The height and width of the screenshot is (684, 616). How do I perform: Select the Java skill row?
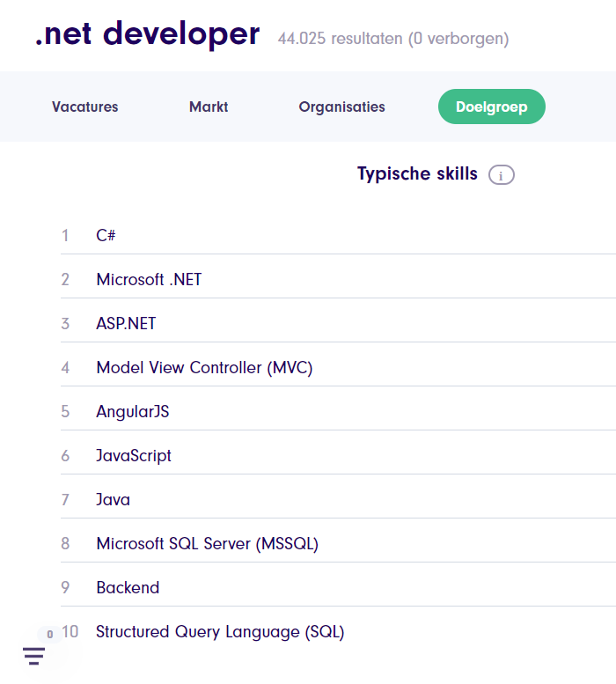338,499
